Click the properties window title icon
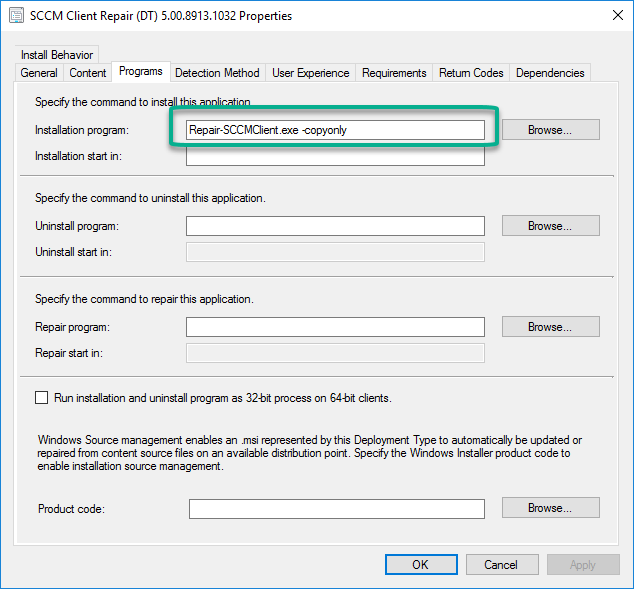 click(x=17, y=16)
